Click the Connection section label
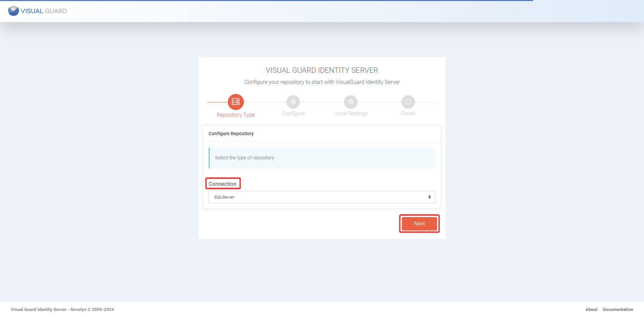The width and height of the screenshot is (644, 317). 223,183
